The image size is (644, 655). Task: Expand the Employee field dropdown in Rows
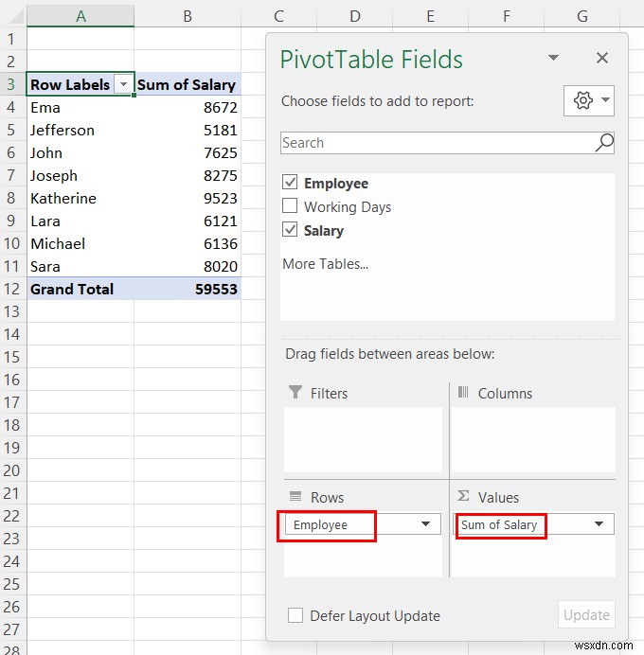pyautogui.click(x=425, y=524)
